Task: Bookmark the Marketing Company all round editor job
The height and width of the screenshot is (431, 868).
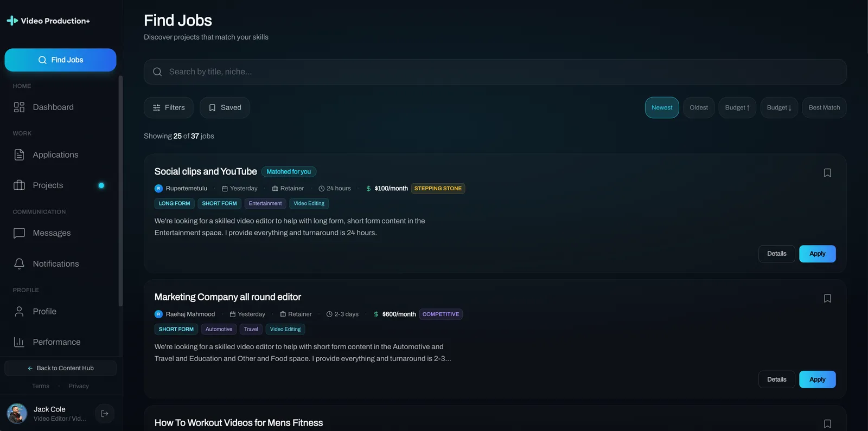Action: point(827,298)
